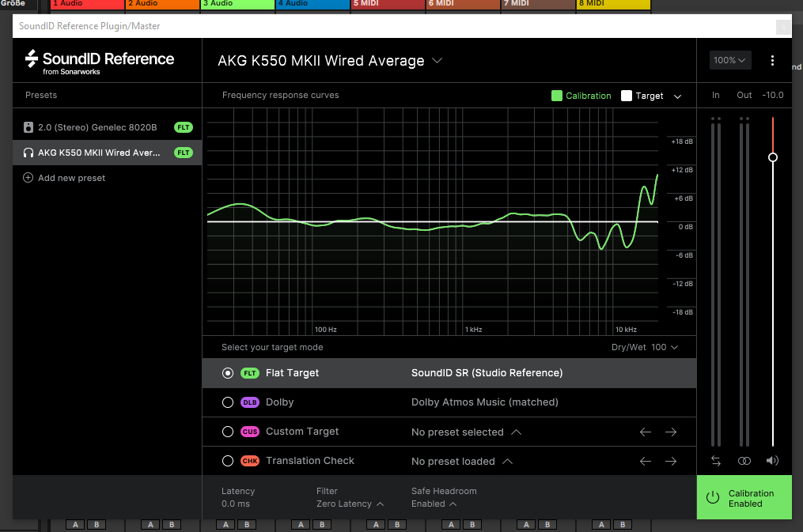Toggle Calibration Enabled button
Image resolution: width=803 pixels, height=532 pixels.
[x=744, y=497]
